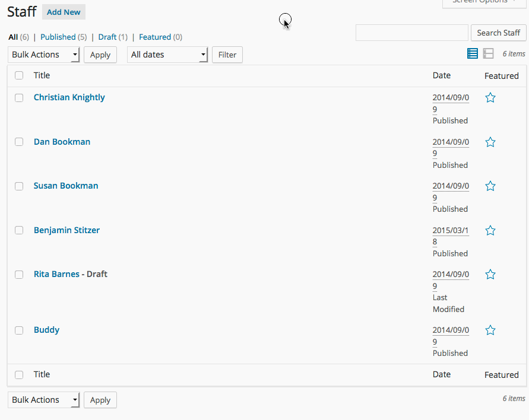Click the bottom Apply button
This screenshot has width=529, height=420.
100,400
